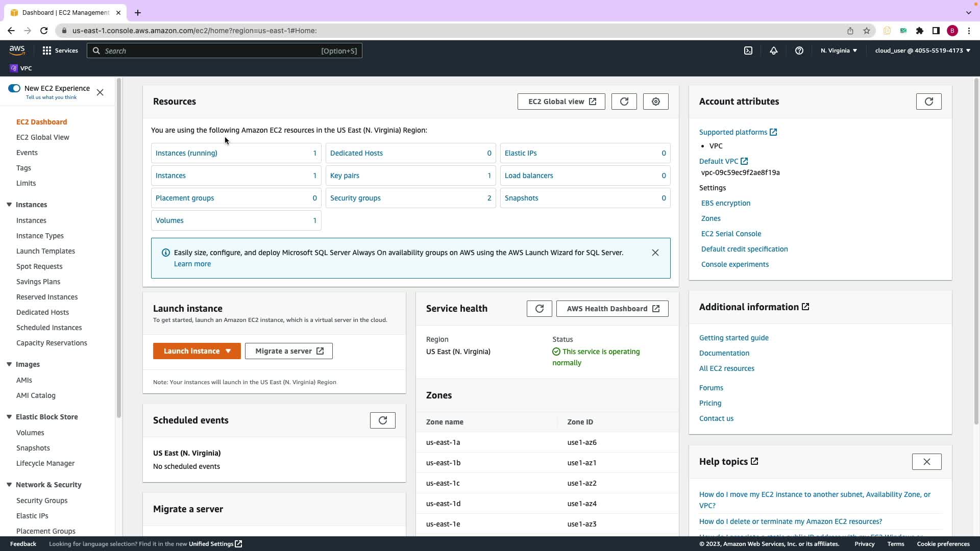Screen dimensions: 980x551
Task: Toggle the New EC2 Experience switch
Action: pos(14,88)
